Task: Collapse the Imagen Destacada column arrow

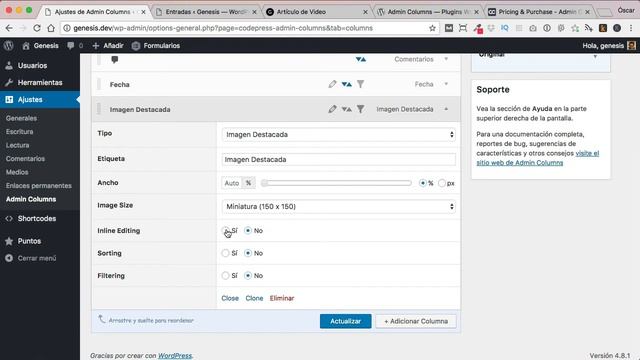Action: pos(446,109)
